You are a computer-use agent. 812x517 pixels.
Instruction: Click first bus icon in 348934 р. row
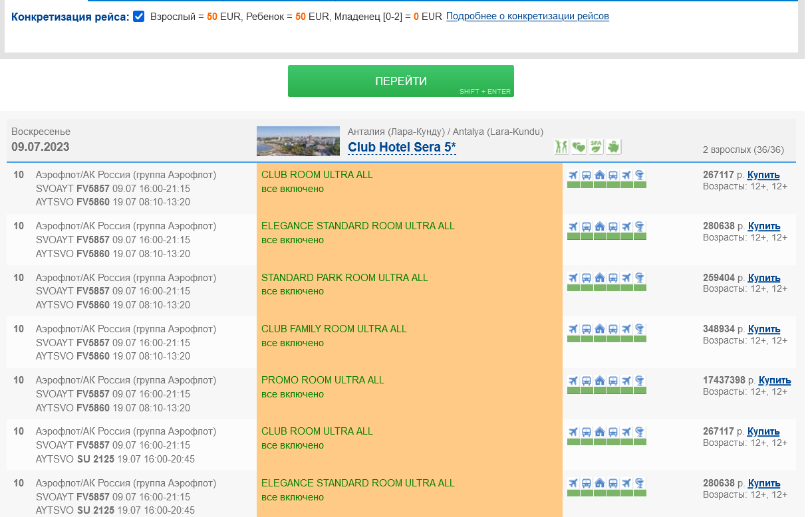[587, 329]
